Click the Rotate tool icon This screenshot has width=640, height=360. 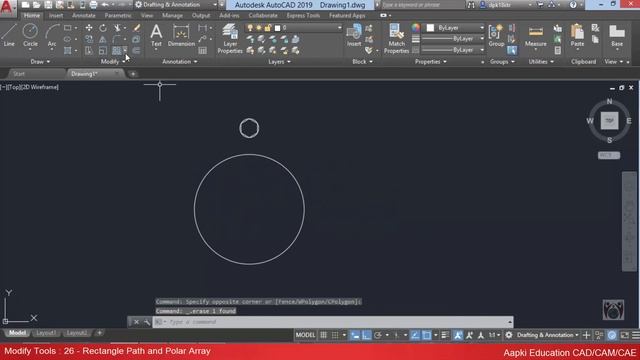click(103, 28)
